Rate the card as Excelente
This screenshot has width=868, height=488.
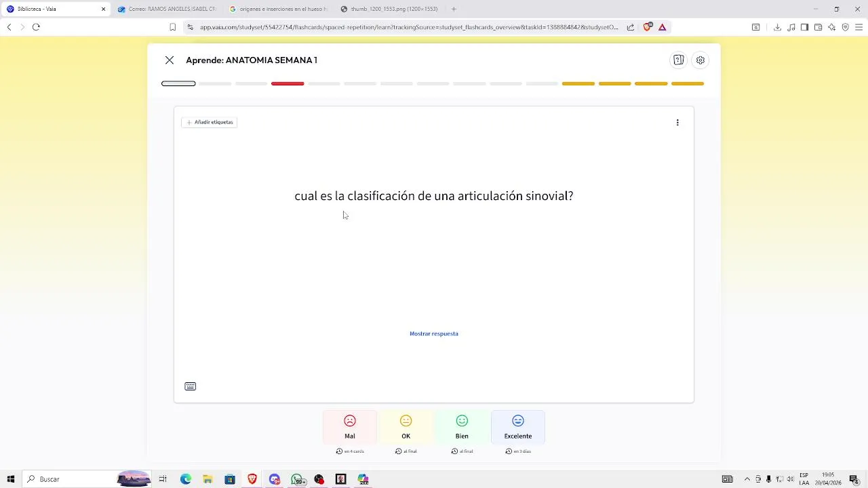click(518, 427)
